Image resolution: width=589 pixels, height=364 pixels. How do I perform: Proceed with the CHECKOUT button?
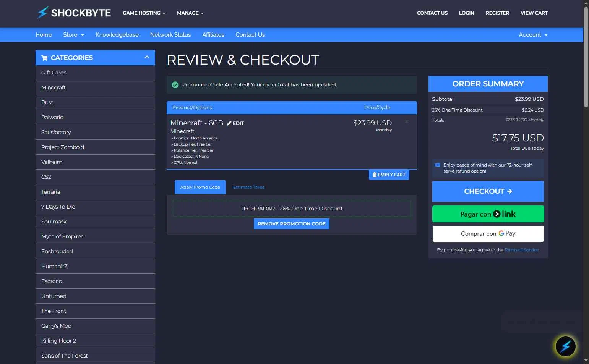coord(488,191)
